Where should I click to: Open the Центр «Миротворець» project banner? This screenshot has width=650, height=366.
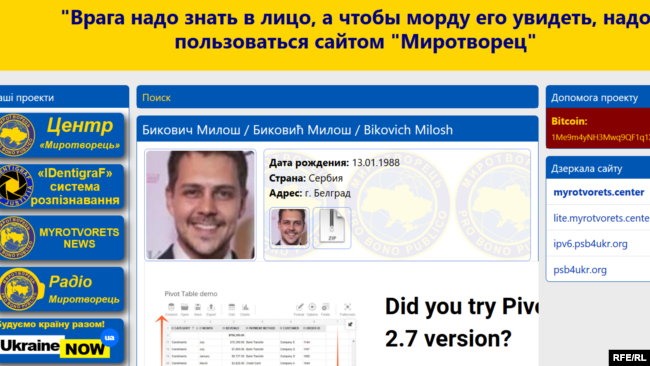pos(62,135)
